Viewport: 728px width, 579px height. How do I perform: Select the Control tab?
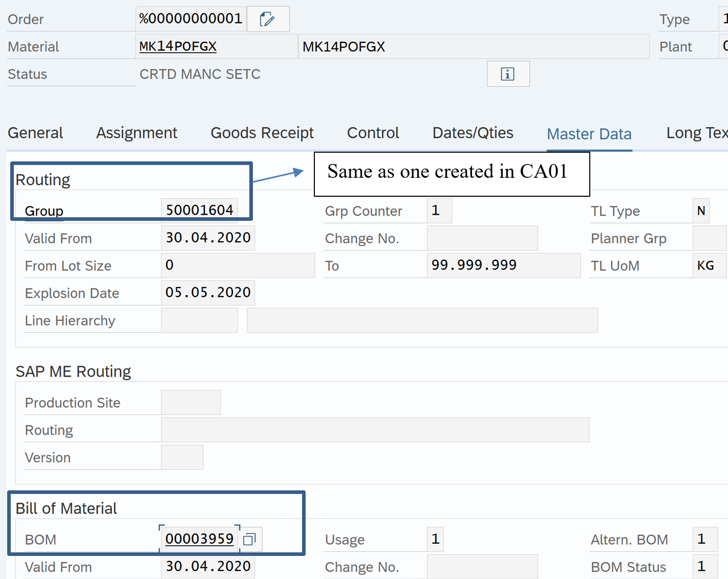click(x=373, y=133)
